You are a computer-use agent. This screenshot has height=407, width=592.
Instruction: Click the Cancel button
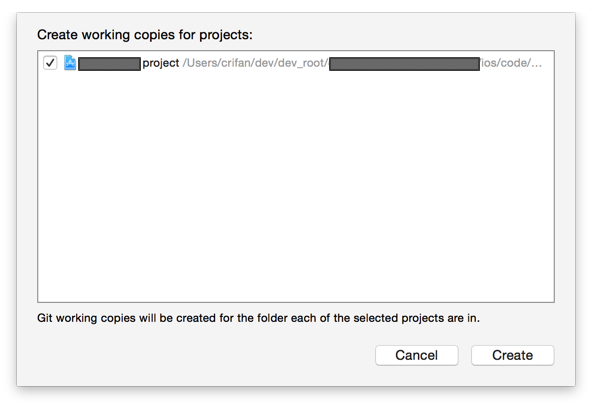(x=416, y=355)
